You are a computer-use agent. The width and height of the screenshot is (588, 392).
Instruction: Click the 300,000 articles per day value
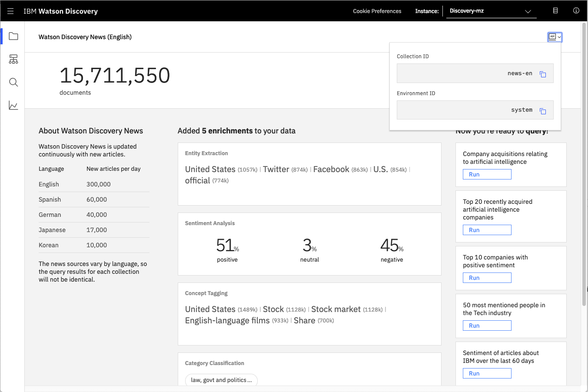coord(99,184)
